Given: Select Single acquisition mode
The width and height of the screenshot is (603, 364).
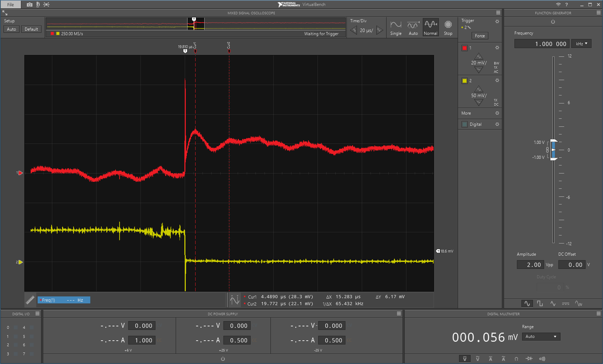Looking at the screenshot, I should [x=396, y=28].
